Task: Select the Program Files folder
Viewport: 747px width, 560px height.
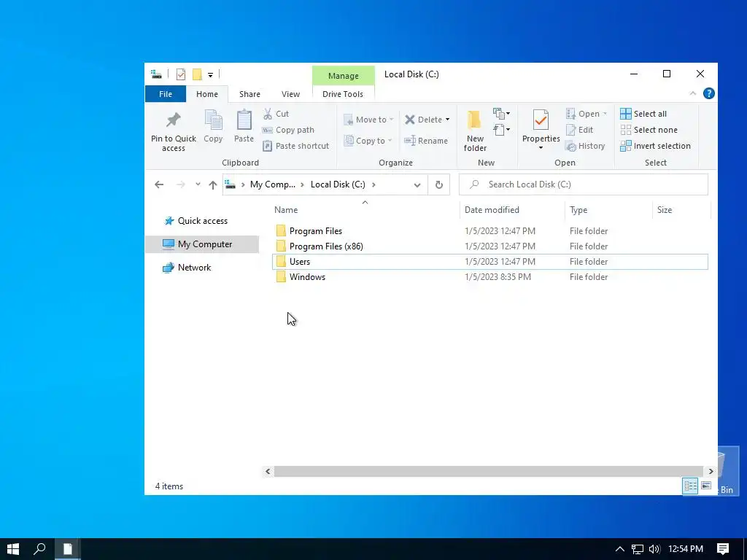Action: (489, 231)
